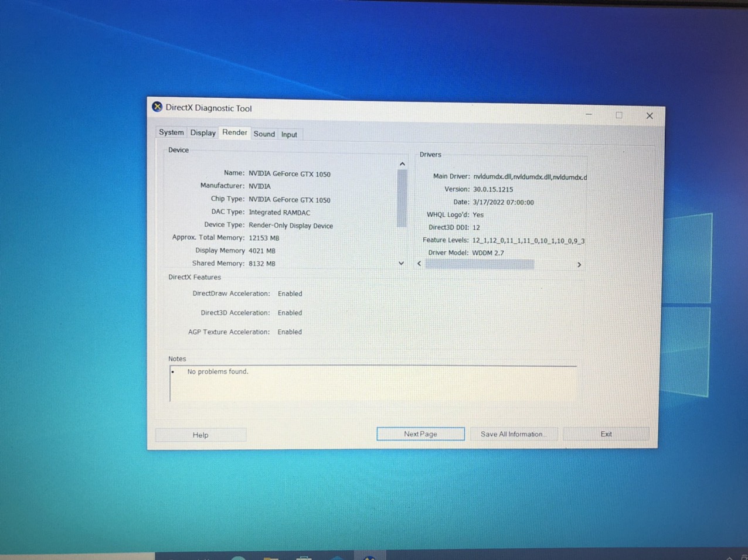This screenshot has width=748, height=560.
Task: Minimize the DirectX Diagnostic Tool window
Action: point(589,114)
